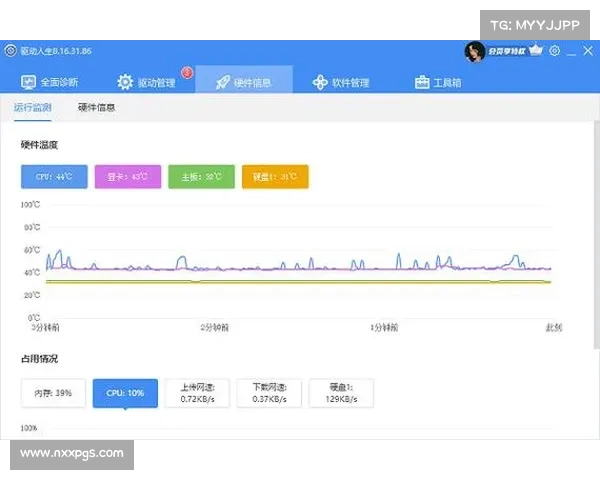The width and height of the screenshot is (600, 480).
Task: Click the crown VIP icon
Action: [536, 50]
